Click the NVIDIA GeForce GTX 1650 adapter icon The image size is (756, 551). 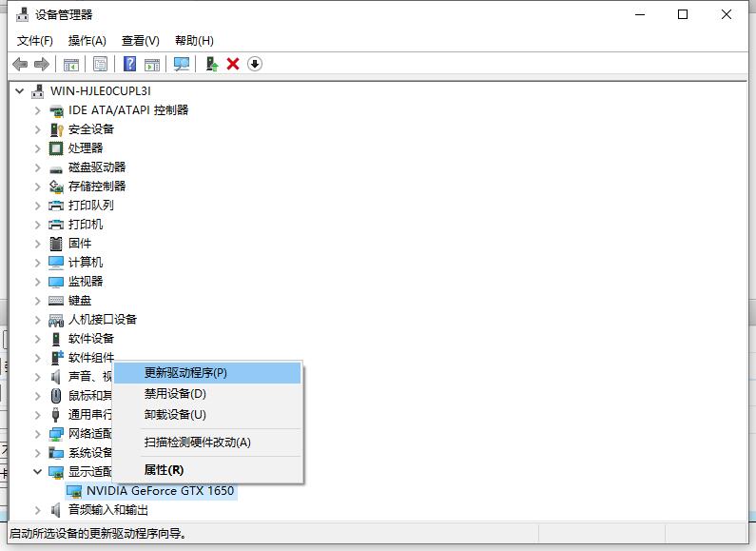[x=74, y=491]
